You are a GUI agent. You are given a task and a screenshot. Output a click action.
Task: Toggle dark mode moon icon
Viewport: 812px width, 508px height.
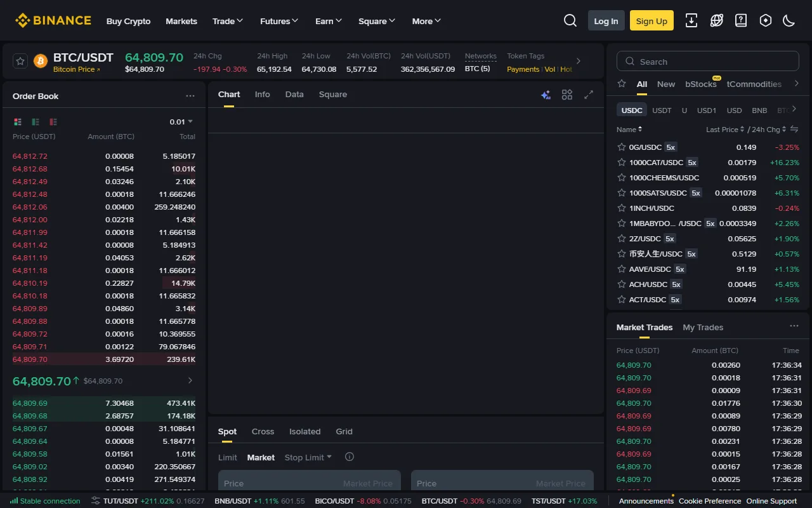[789, 20]
